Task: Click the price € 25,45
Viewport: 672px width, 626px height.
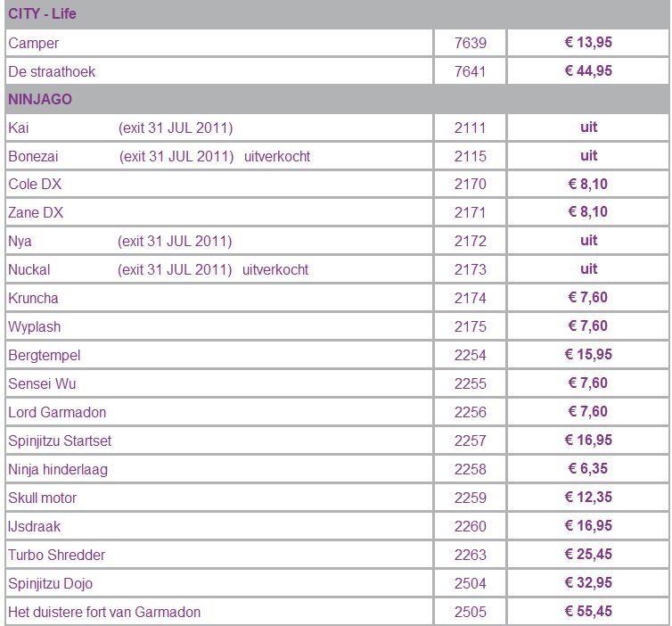Action: tap(588, 554)
